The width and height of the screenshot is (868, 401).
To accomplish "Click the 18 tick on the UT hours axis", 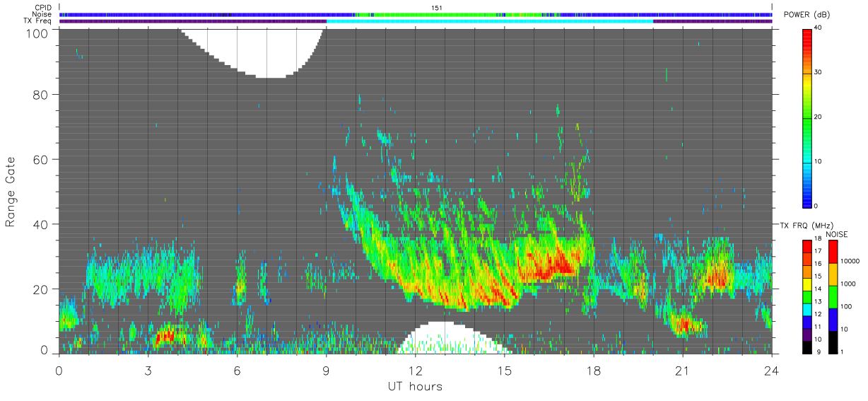I will 593,370.
